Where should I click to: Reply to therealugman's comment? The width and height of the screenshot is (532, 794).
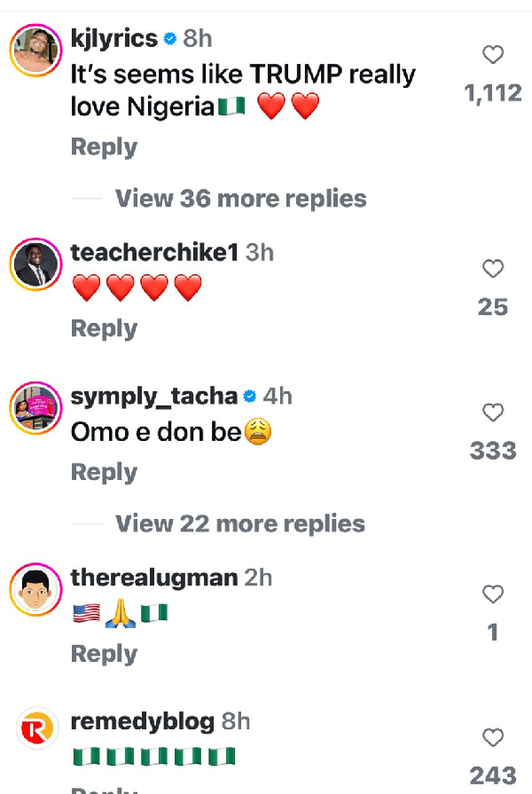pos(104,654)
